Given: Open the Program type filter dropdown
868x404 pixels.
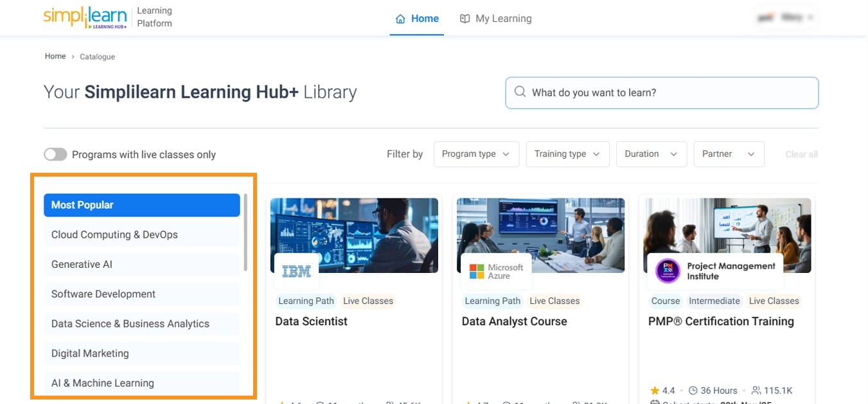Looking at the screenshot, I should (x=476, y=154).
